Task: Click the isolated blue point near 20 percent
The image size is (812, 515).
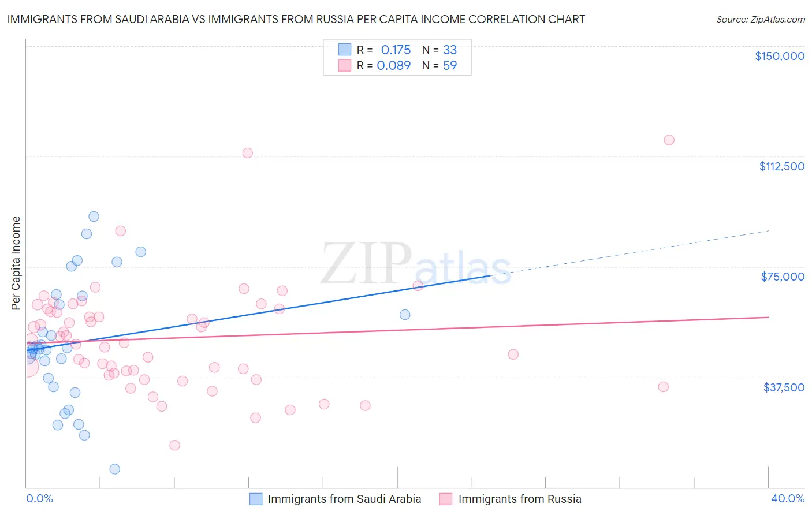Action: point(405,315)
